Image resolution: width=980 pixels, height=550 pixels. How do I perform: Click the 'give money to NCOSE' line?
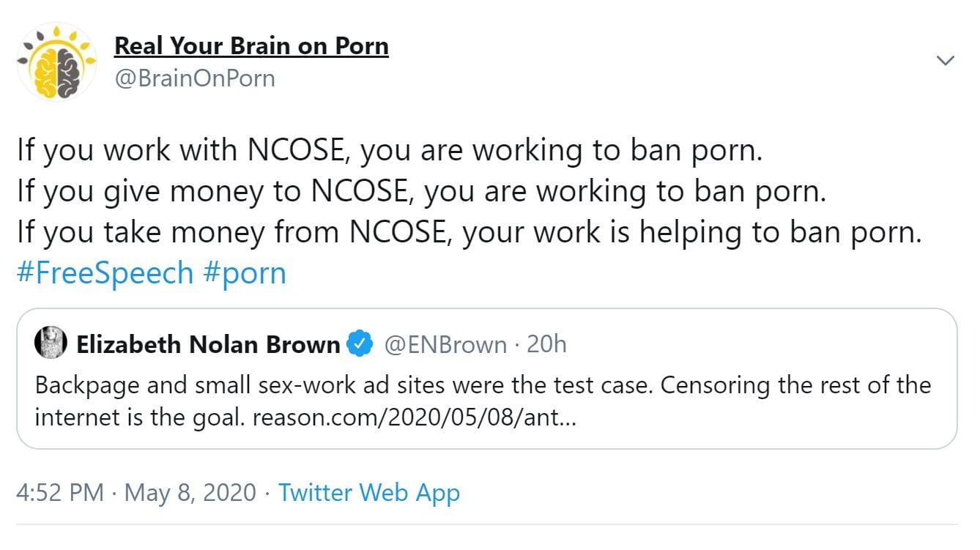click(421, 191)
